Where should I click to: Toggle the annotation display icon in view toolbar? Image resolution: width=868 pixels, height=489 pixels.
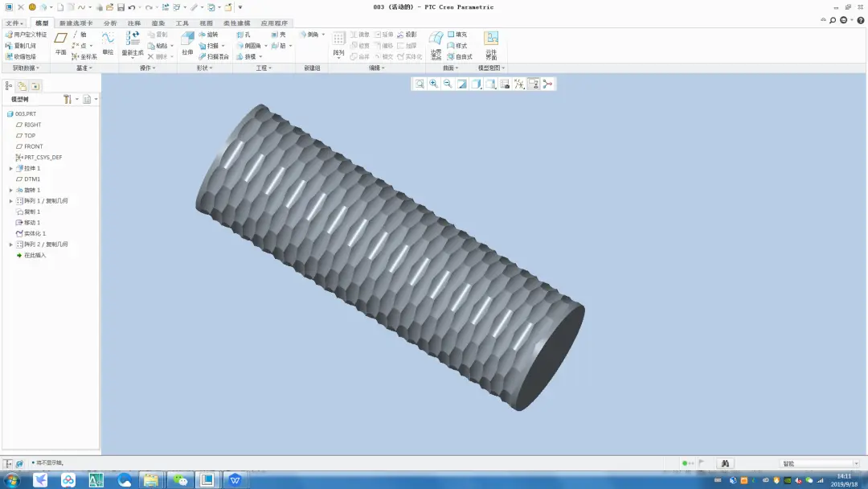tap(534, 84)
